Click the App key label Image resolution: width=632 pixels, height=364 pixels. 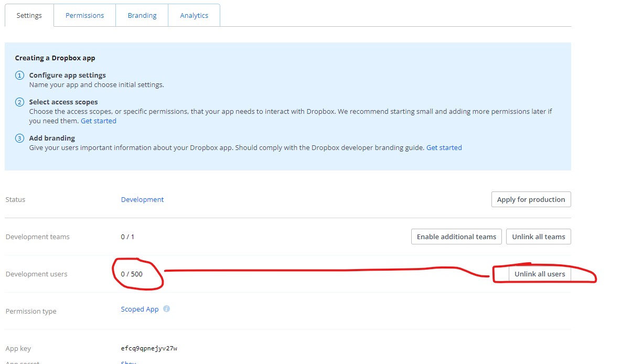coord(18,348)
